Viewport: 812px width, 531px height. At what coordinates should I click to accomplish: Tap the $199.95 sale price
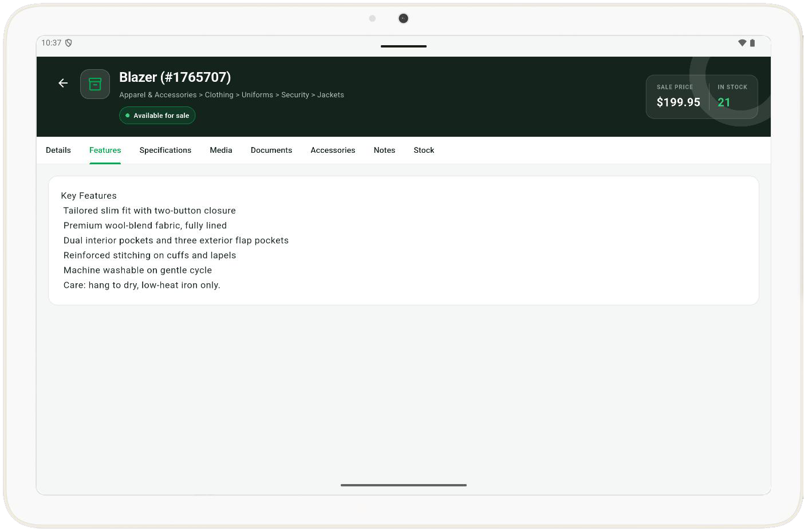pyautogui.click(x=679, y=102)
